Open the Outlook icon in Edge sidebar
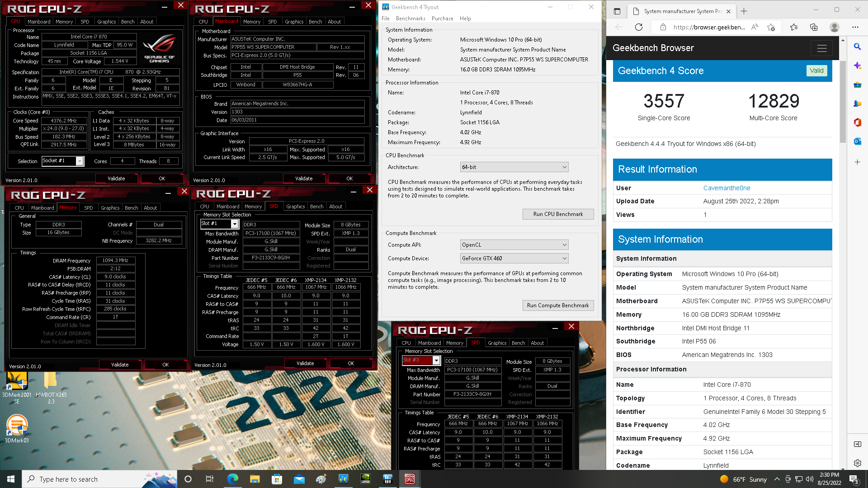Viewport: 868px width, 488px height. [857, 141]
